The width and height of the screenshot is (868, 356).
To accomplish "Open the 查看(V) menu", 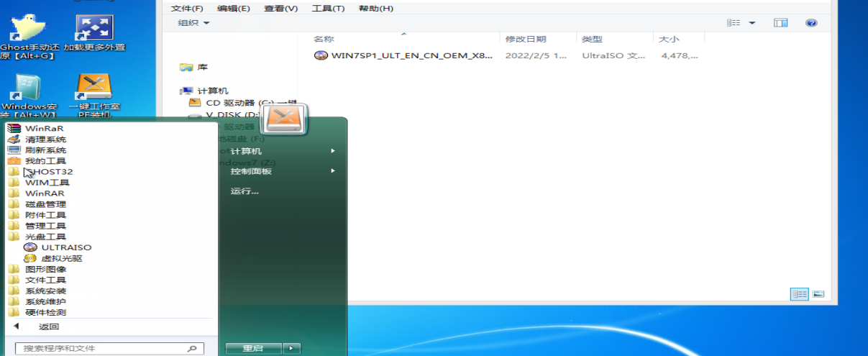I will click(280, 9).
